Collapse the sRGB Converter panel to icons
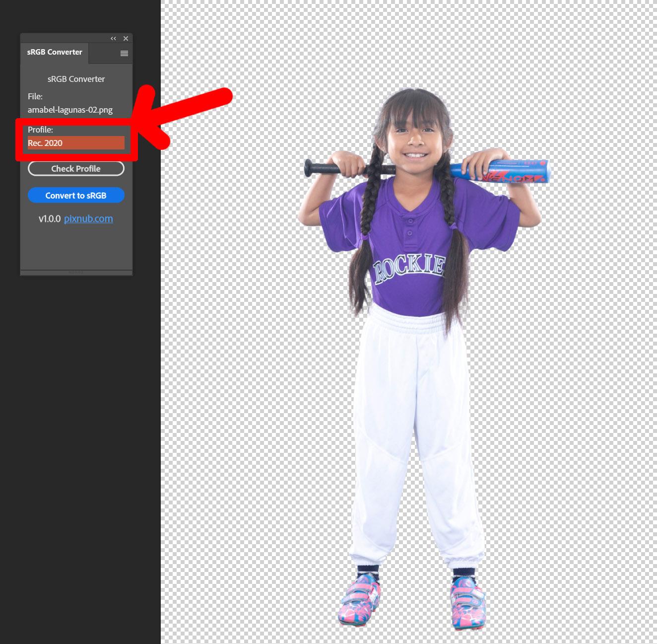This screenshot has width=657, height=644. (113, 38)
